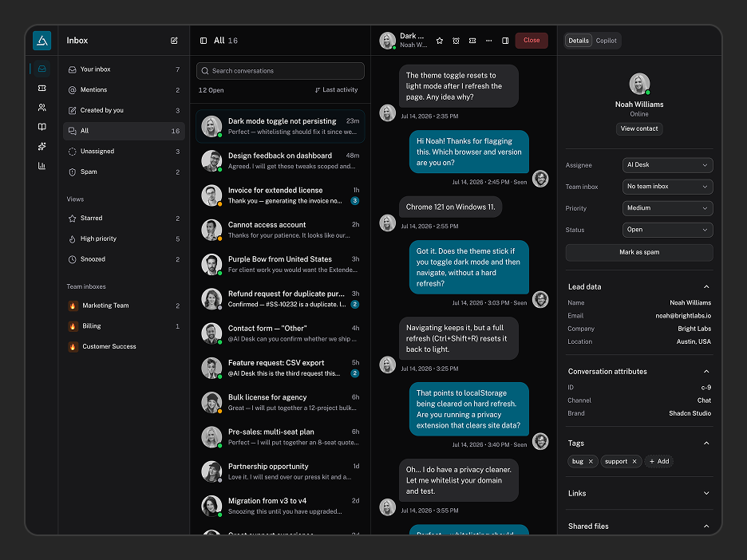Select the All conversations item
The height and width of the screenshot is (560, 747).
pos(124,131)
